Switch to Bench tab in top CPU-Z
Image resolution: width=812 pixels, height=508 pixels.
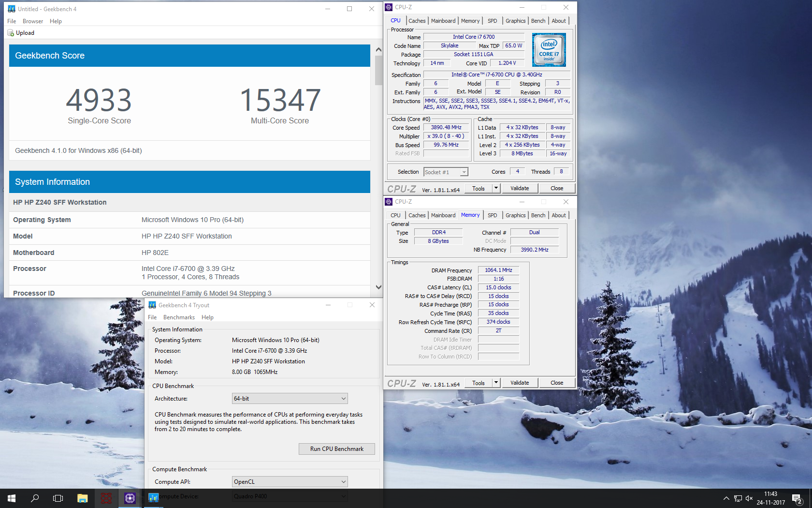[538, 21]
